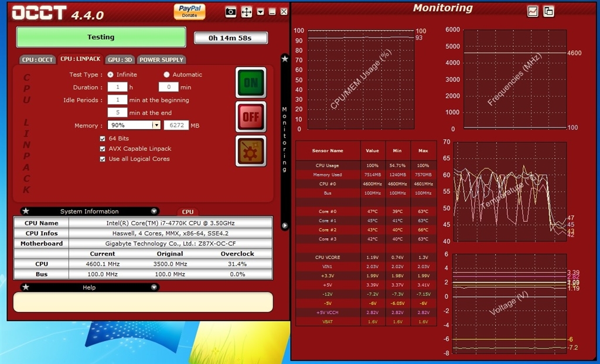This screenshot has height=364, width=600.
Task: Click the CPU VCORE sensor name
Action: (328, 257)
